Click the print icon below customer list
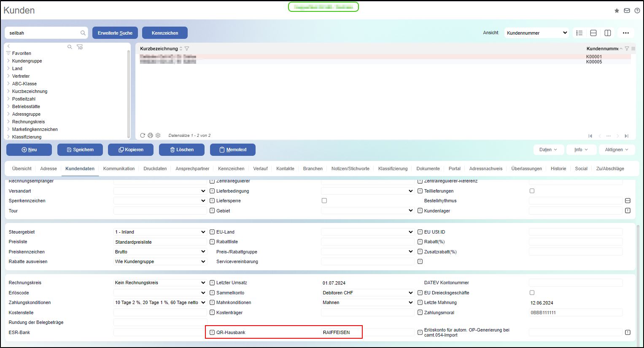Image resolution: width=644 pixels, height=348 pixels. coord(150,136)
